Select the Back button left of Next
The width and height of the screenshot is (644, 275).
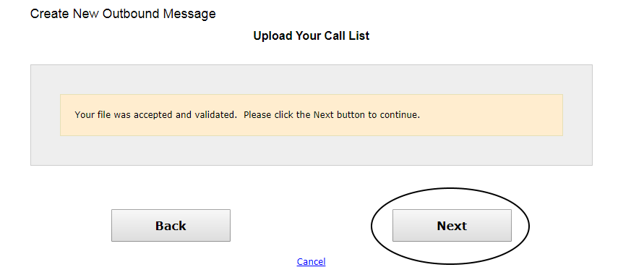click(x=171, y=225)
